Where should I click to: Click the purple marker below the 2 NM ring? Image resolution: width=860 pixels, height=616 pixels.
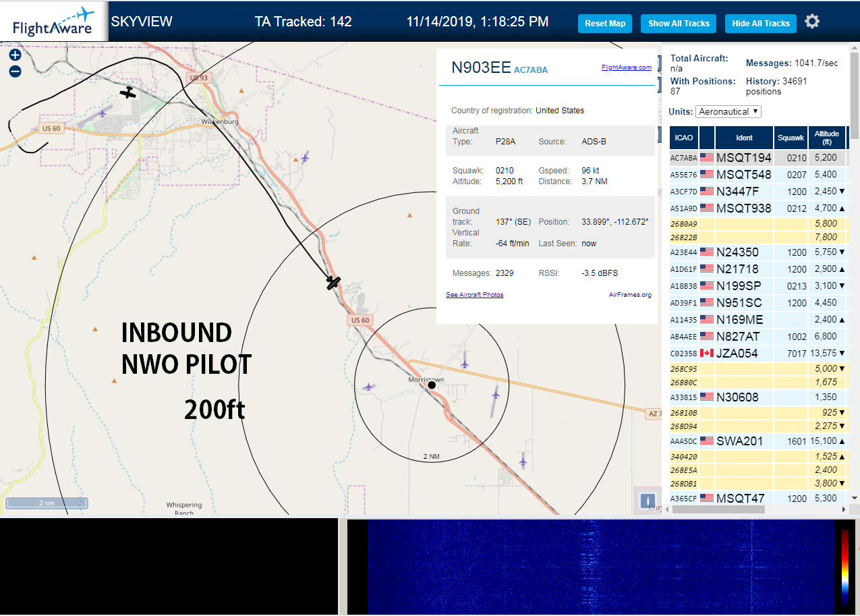pos(523,461)
